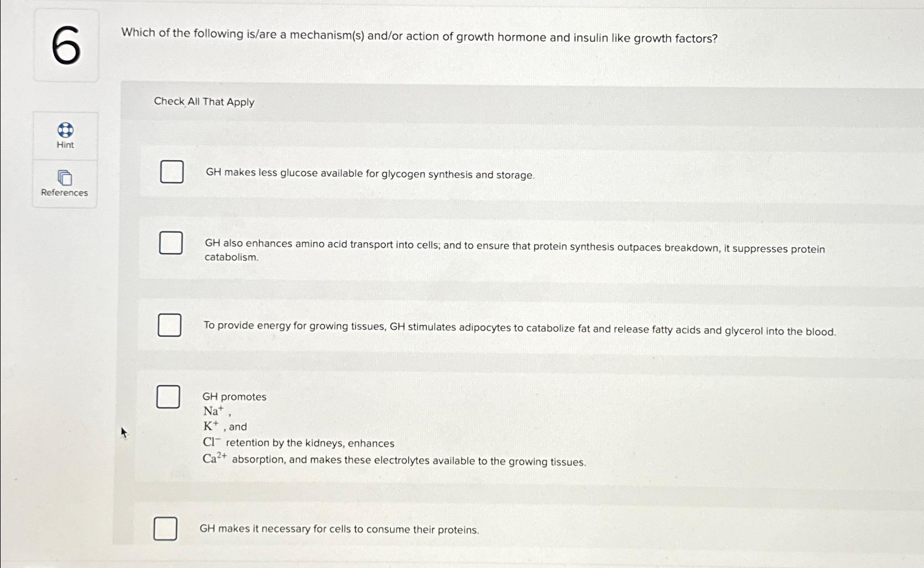
Task: Click the stacked pages icon above References
Action: click(x=65, y=177)
